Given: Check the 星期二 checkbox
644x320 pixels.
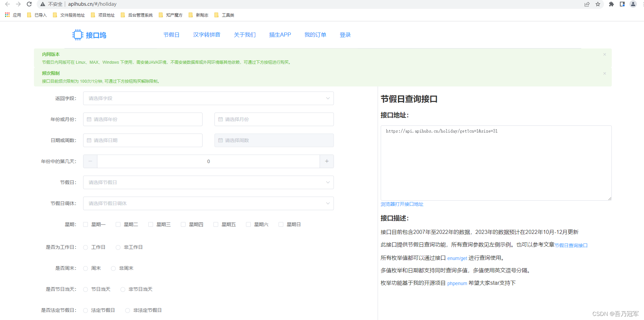Looking at the screenshot, I should 118,224.
